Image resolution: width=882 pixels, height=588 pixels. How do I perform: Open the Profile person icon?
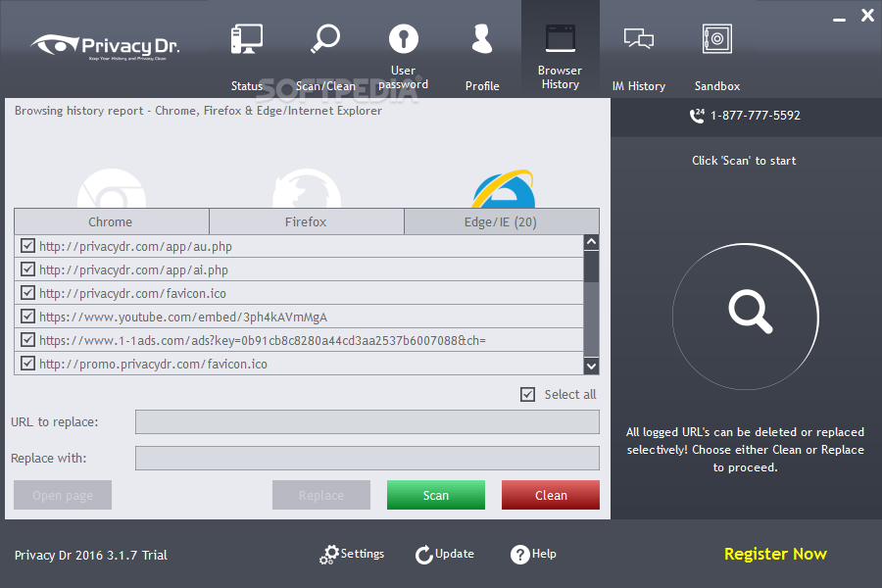click(x=482, y=39)
